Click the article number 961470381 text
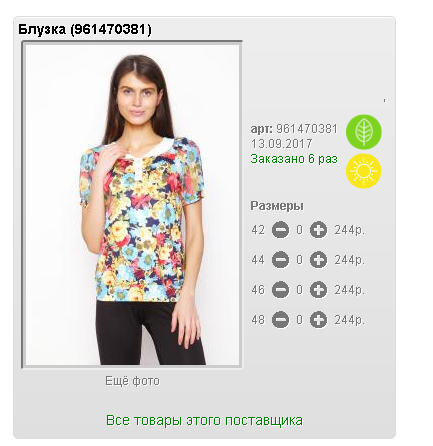 307,129
